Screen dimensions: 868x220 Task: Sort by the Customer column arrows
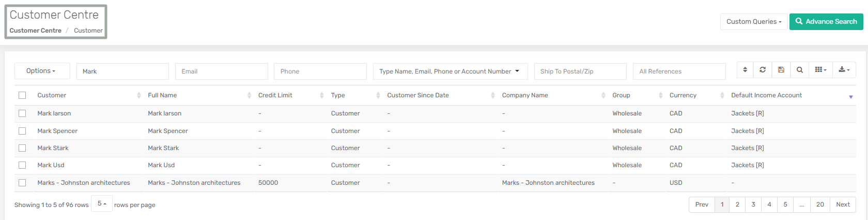tap(139, 95)
